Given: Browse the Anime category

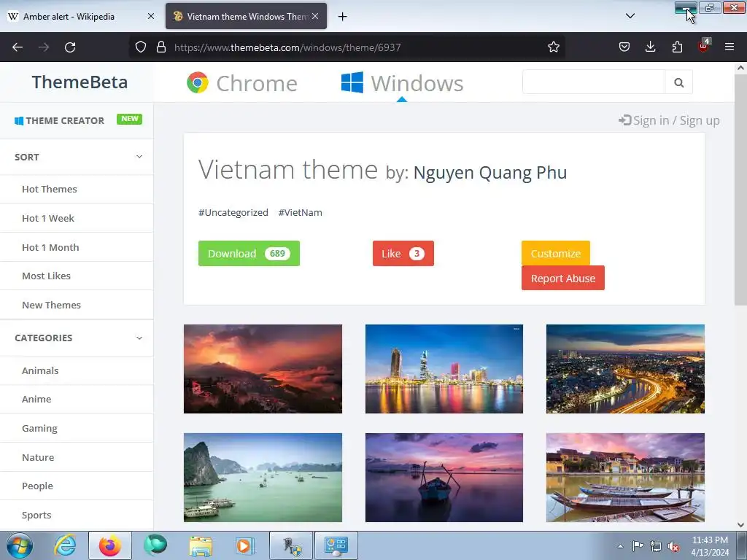Looking at the screenshot, I should (x=36, y=399).
